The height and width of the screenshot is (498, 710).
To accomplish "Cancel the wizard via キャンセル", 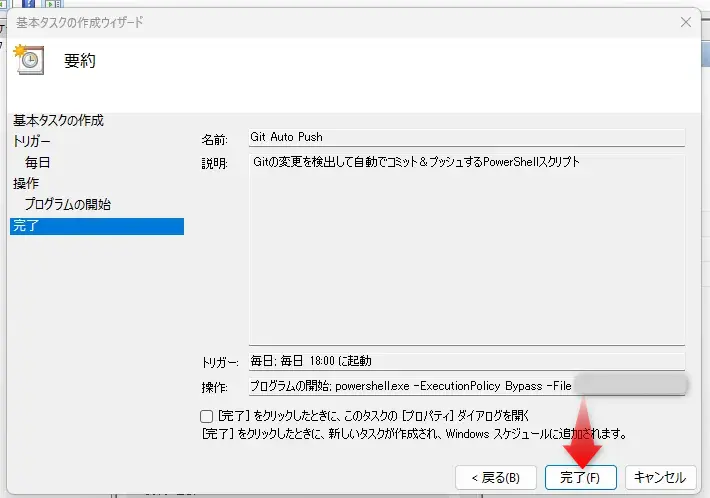I will (x=660, y=477).
